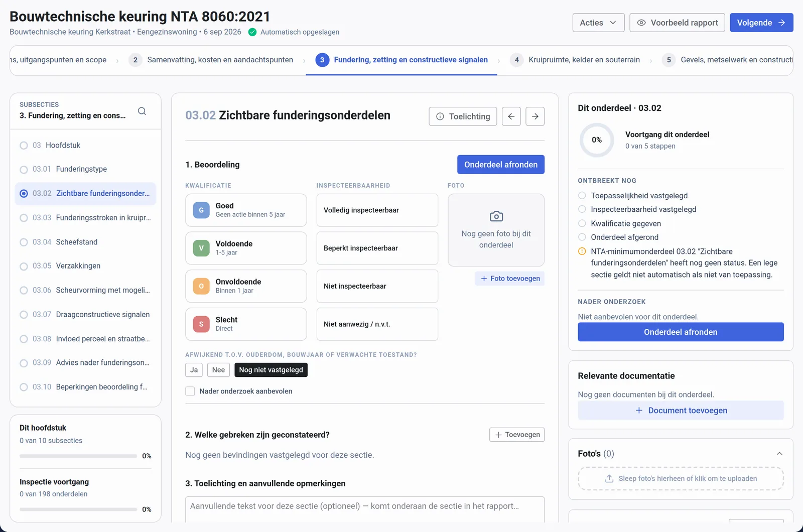Click the Dit hoofdstuk progress bar

(78, 456)
